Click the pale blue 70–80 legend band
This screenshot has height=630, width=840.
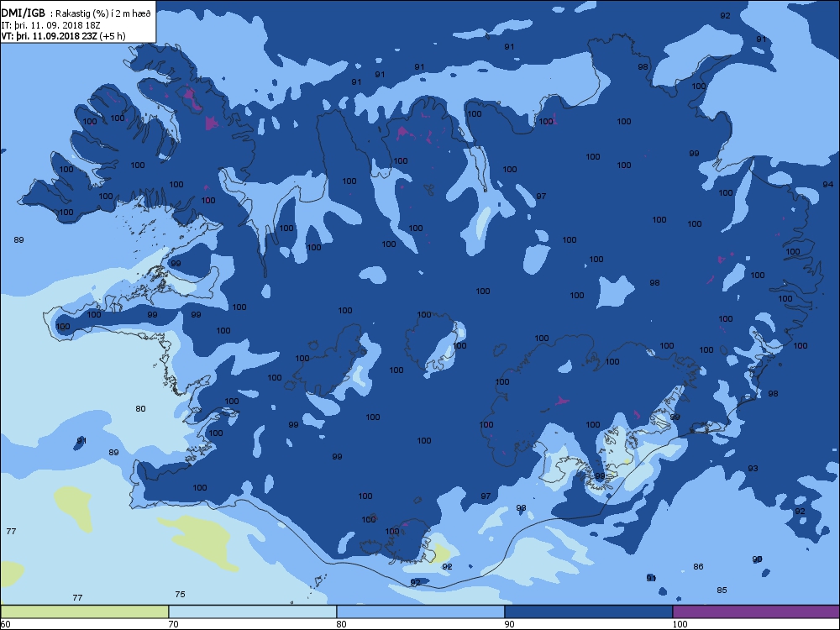252,612
